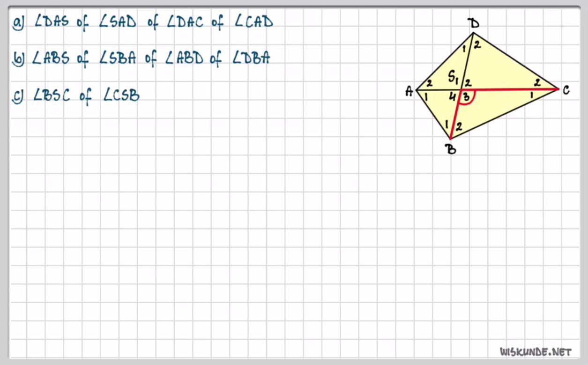Click the vertex label C at the right

tap(566, 90)
